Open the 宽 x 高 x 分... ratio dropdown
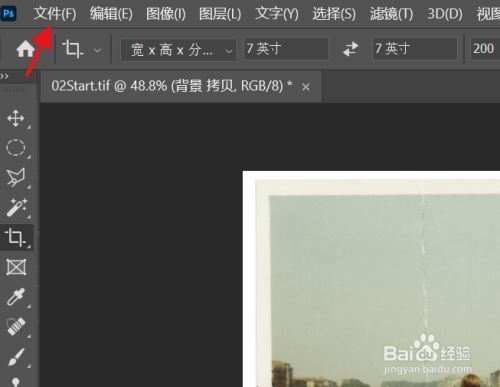The width and height of the screenshot is (500, 387). click(178, 50)
